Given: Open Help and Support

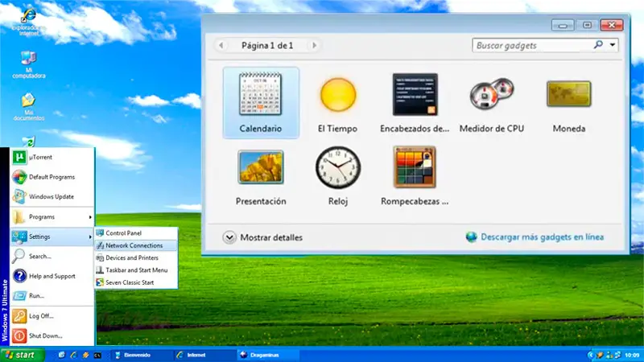Looking at the screenshot, I should [52, 276].
